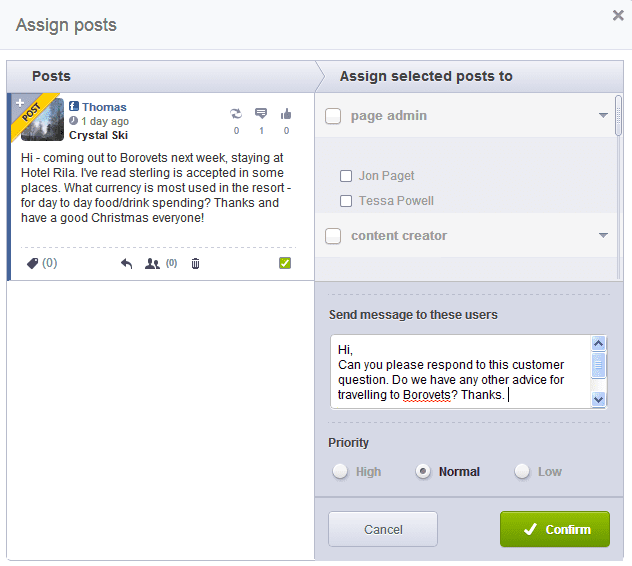Tick the Tessa Powell checkbox

pos(346,201)
